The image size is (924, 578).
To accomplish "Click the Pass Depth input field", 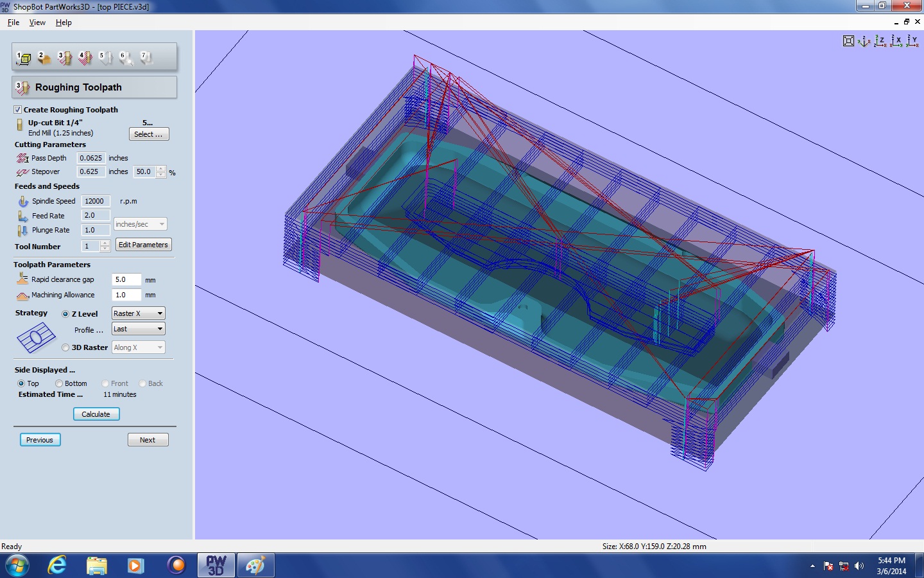I will pyautogui.click(x=91, y=158).
